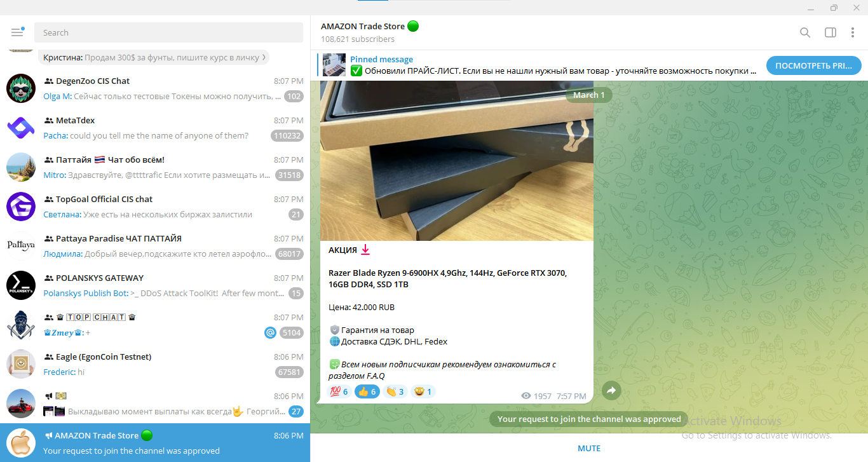Toggle the clapping hands reaction with 3
The width and height of the screenshot is (868, 462).
tap(395, 391)
